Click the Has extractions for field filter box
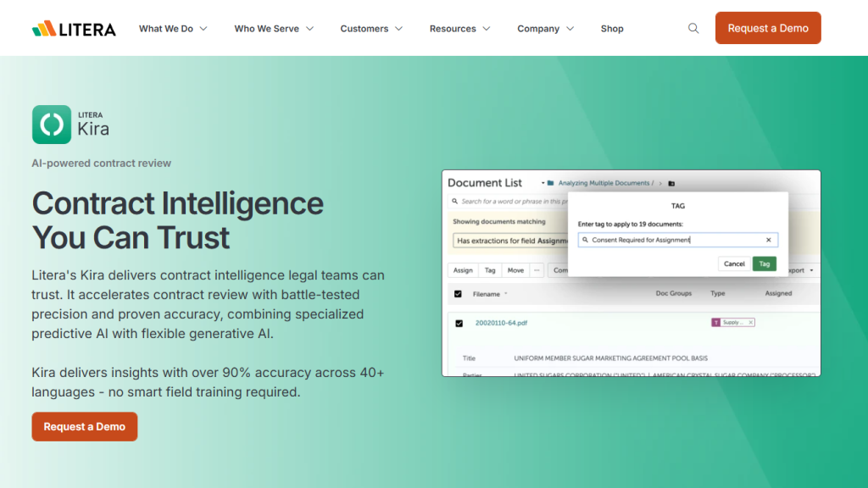 510,241
